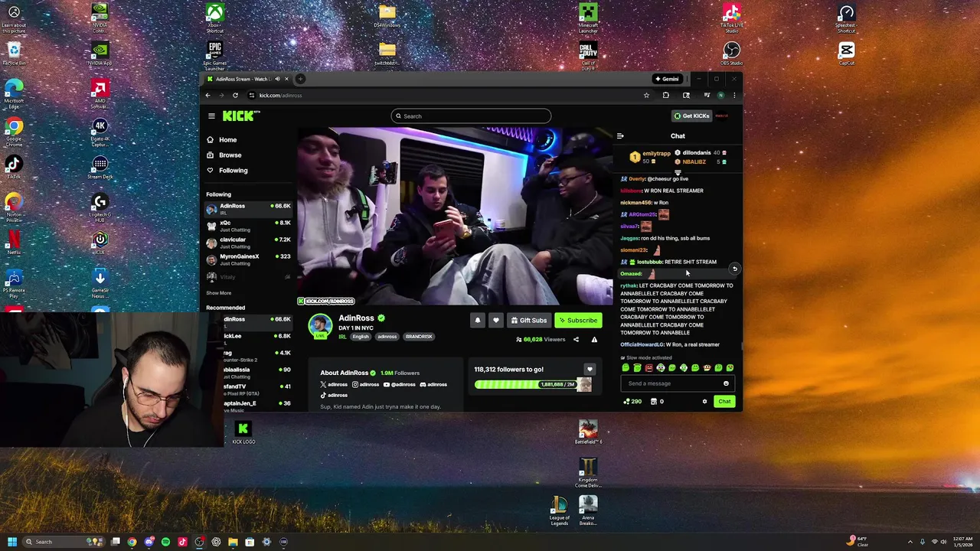Open chat settings gear icon
The image size is (980, 551).
click(x=704, y=402)
